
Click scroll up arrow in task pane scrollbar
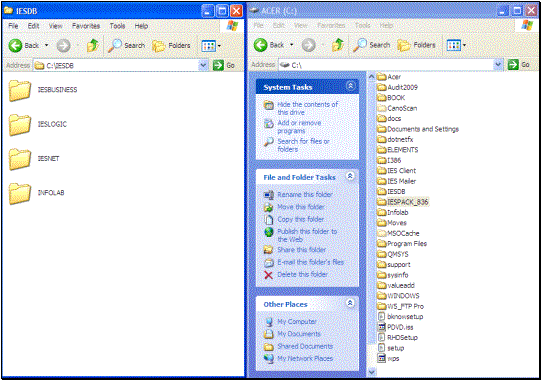point(371,77)
